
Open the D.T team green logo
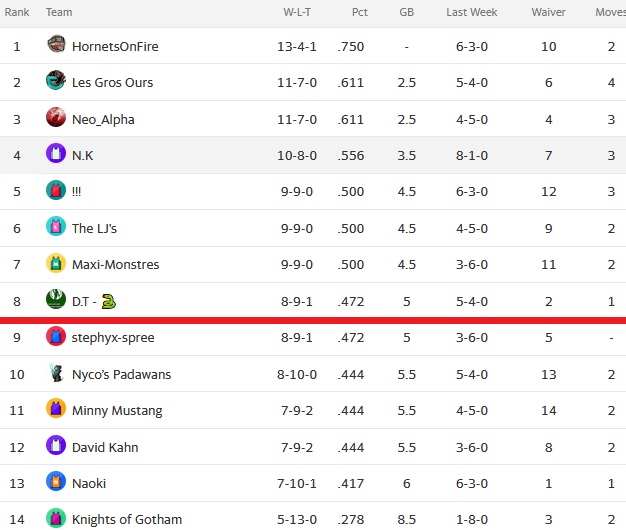(56, 299)
